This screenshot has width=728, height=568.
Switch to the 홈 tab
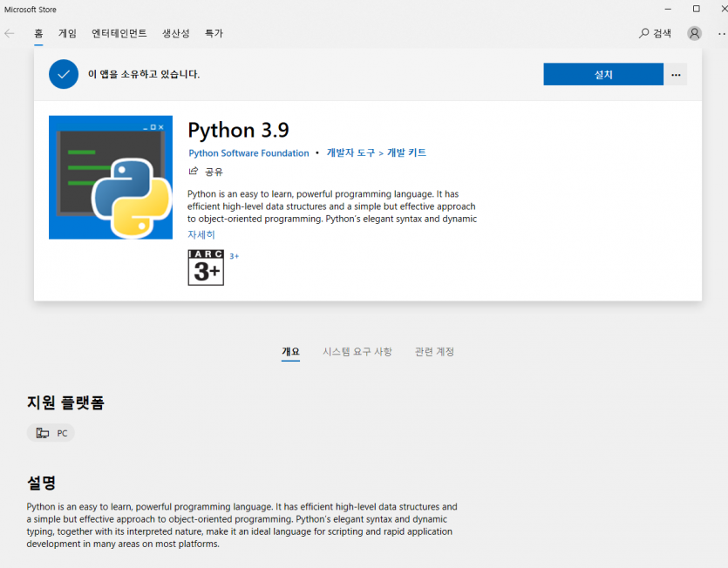point(38,33)
